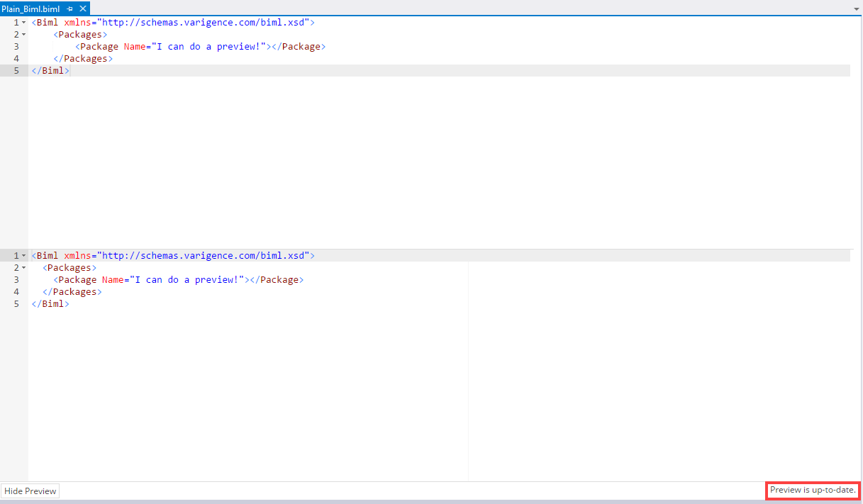The height and width of the screenshot is (504, 863).
Task: Click the 'Preview is up-to-date.' status text
Action: point(813,491)
